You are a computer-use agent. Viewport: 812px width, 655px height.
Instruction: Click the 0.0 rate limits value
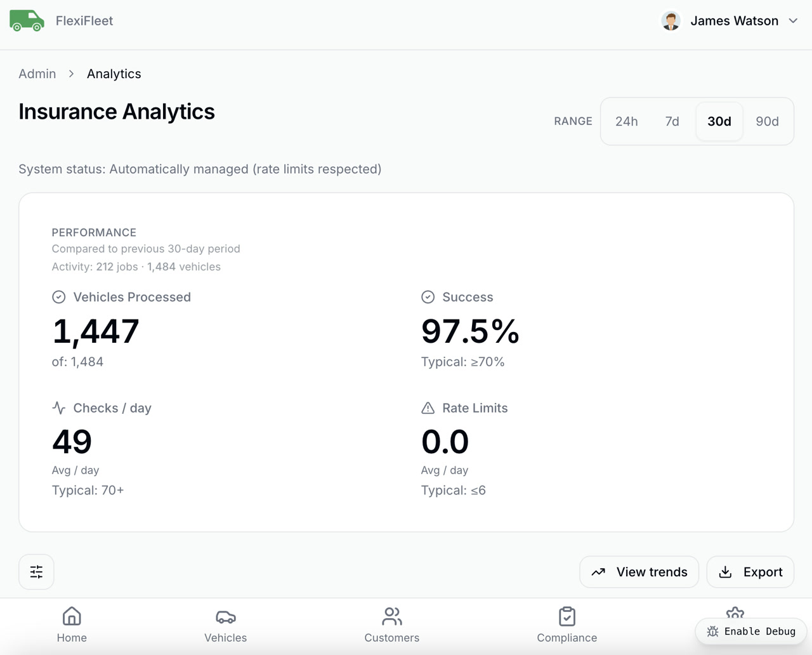pyautogui.click(x=445, y=442)
